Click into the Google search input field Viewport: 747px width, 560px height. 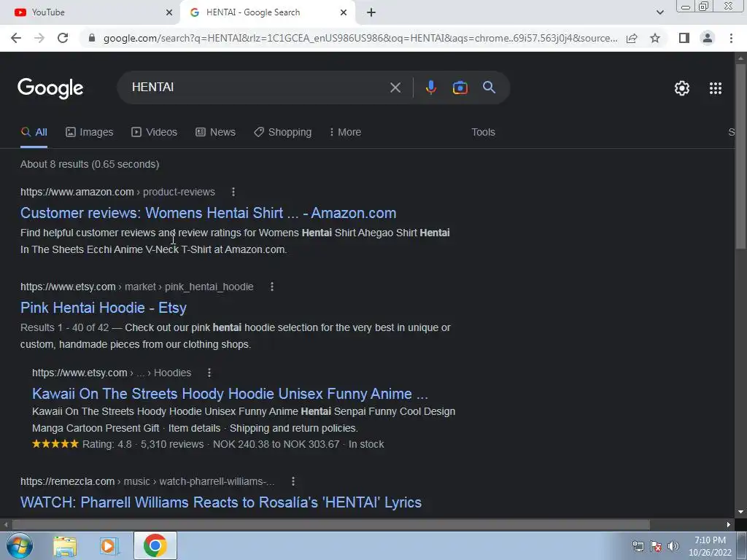[258, 87]
